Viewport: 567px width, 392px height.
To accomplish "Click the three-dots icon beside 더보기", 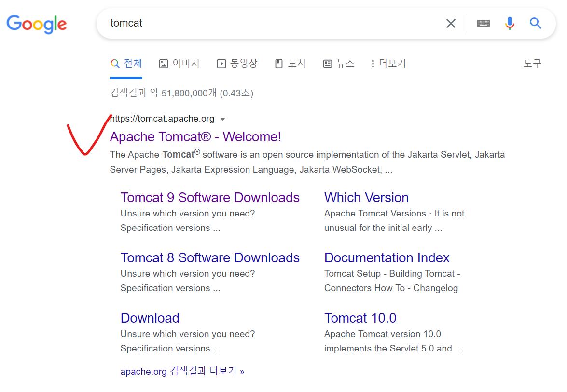I will (373, 64).
